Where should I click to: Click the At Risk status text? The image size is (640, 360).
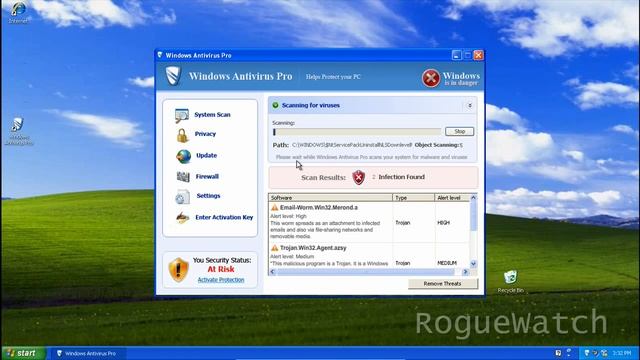(221, 269)
